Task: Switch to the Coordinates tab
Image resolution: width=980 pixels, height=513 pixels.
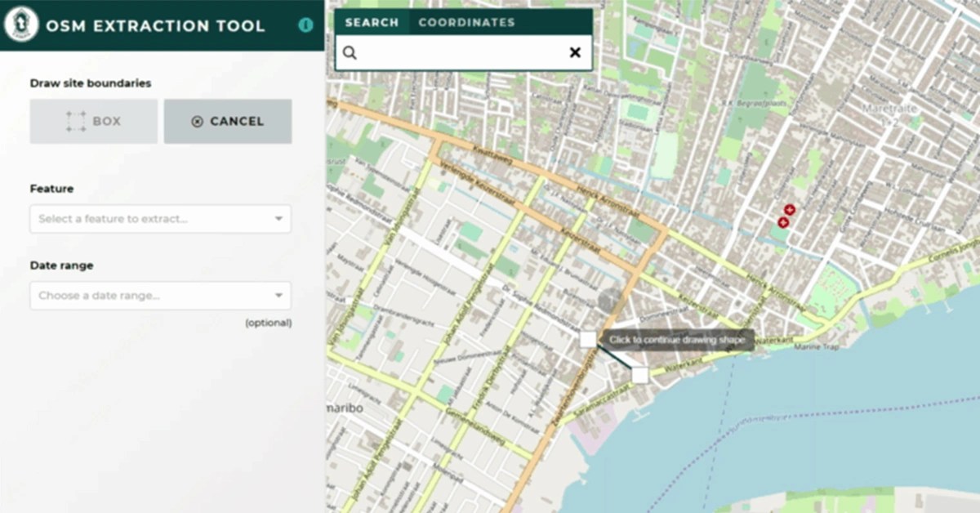Action: click(466, 22)
